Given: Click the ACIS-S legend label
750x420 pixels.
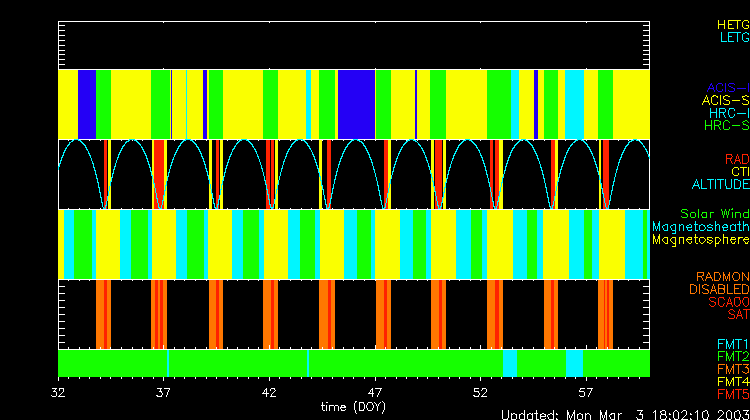Looking at the screenshot, I should click(x=725, y=100).
